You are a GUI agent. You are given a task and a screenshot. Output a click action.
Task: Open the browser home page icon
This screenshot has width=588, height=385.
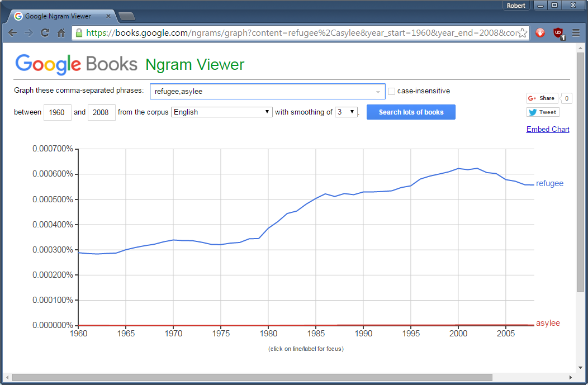(x=61, y=33)
